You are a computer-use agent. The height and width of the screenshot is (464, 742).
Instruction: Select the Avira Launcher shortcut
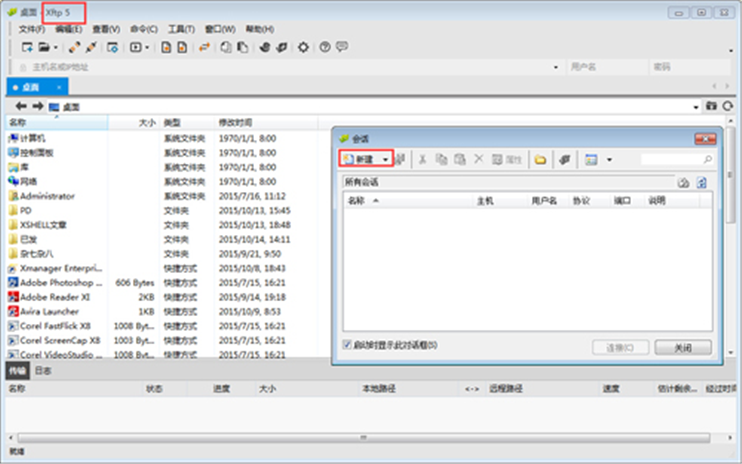point(44,312)
